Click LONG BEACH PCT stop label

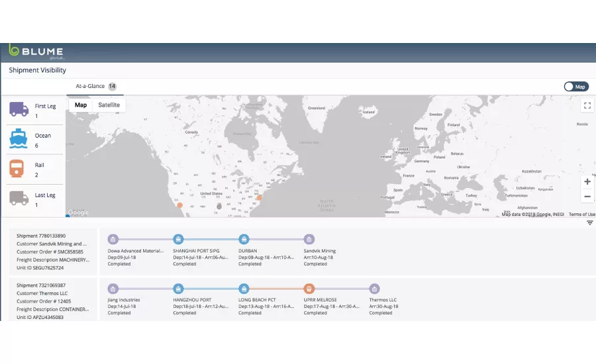point(257,300)
